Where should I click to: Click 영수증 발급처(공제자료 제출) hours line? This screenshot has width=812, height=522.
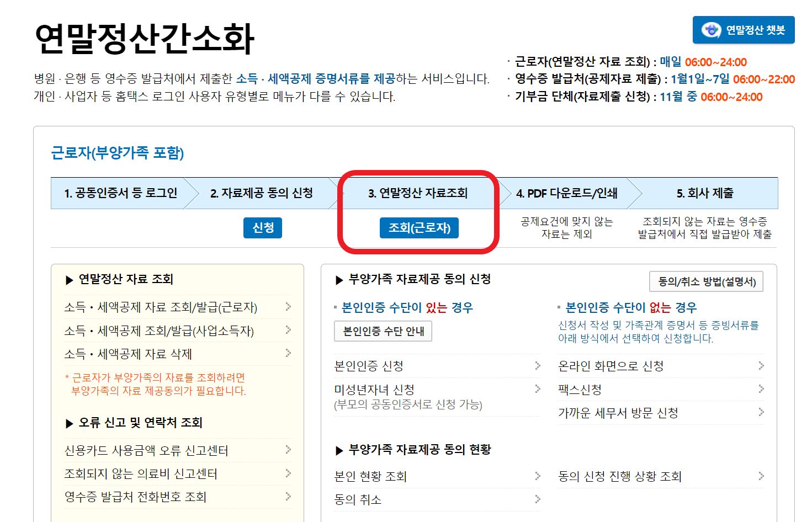click(655, 79)
